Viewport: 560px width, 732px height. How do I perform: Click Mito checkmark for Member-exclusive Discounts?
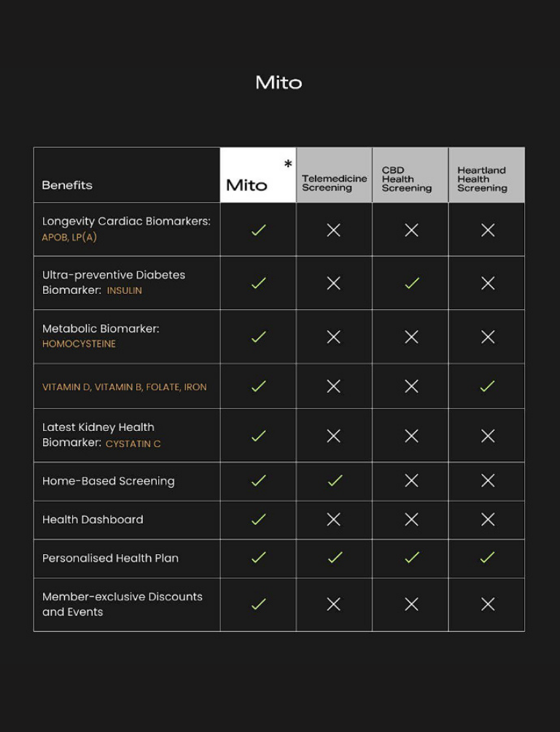point(258,604)
